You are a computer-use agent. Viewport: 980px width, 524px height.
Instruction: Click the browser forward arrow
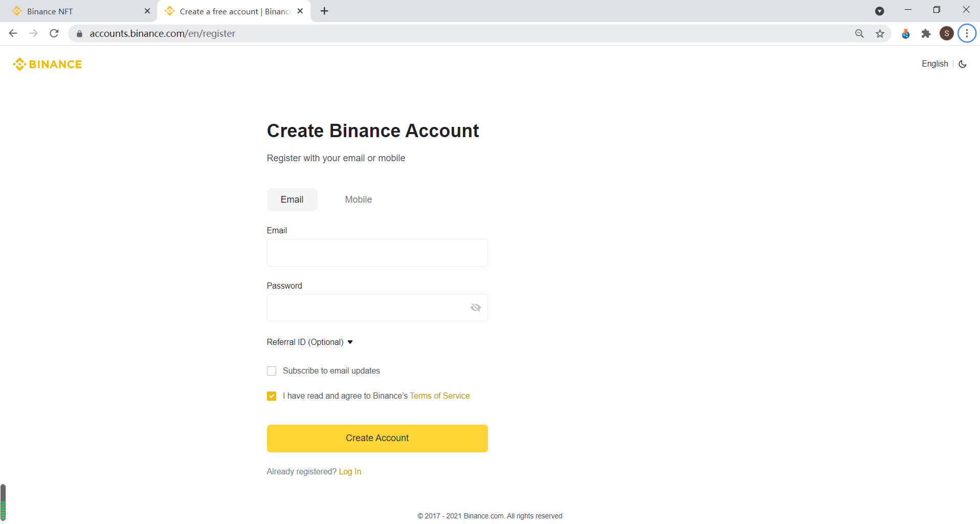coord(34,33)
